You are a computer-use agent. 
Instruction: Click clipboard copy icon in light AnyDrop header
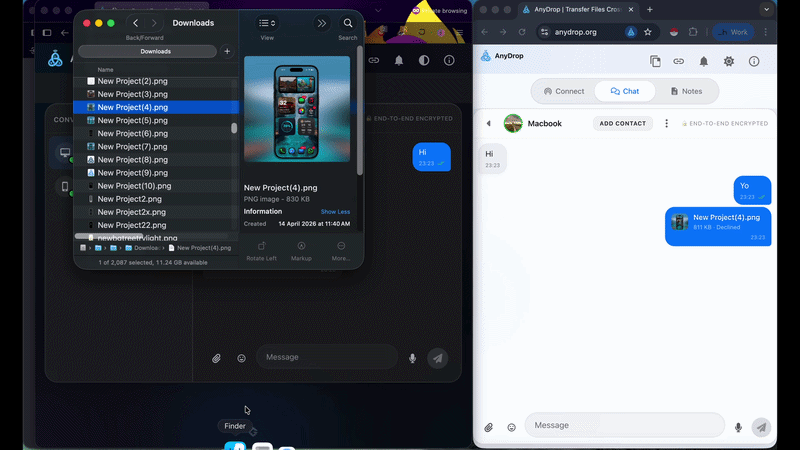coord(655,61)
